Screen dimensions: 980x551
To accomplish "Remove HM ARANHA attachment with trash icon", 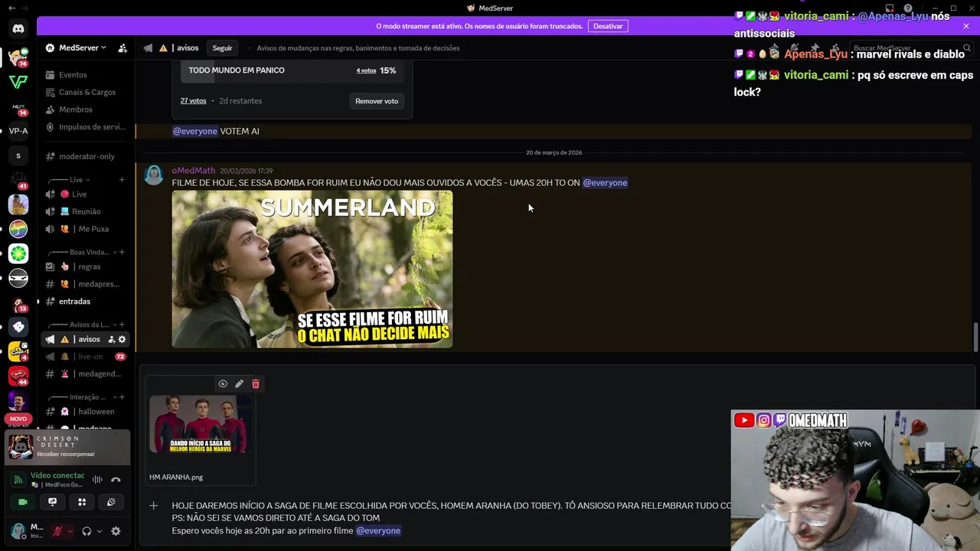I will coord(256,383).
